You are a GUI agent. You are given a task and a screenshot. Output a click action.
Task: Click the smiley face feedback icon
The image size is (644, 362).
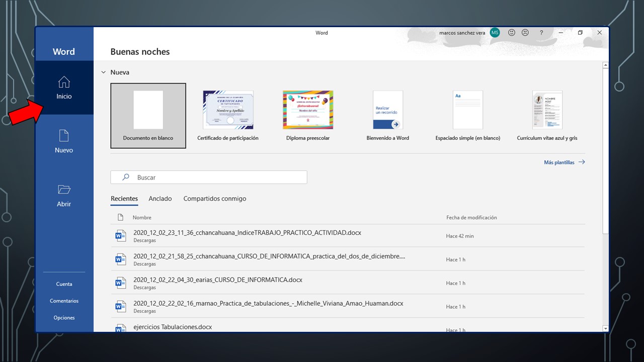[x=512, y=33]
